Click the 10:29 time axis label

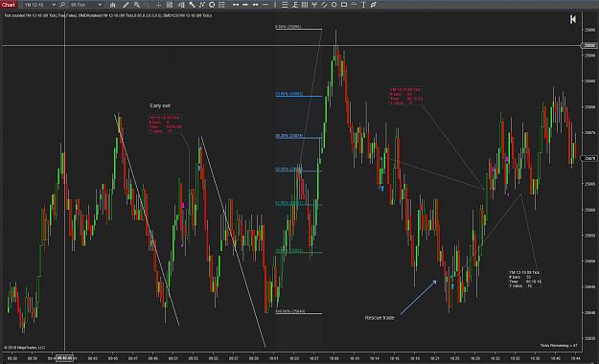pos(474,358)
